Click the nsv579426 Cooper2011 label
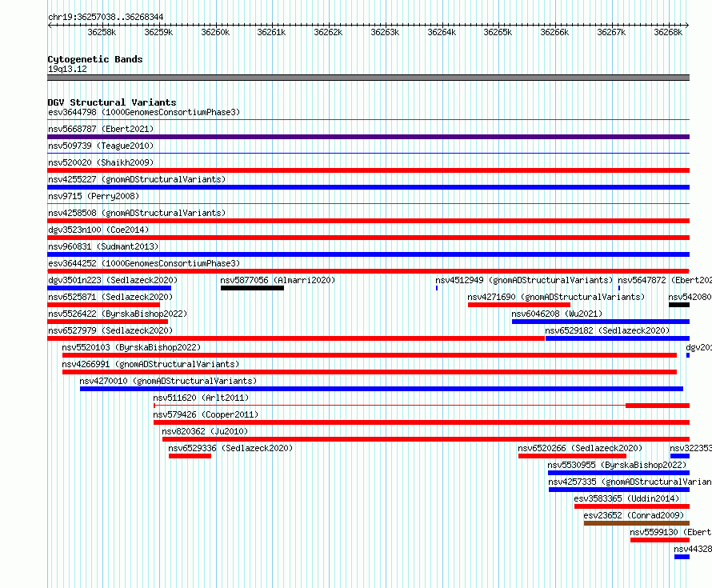712x588 pixels. [x=206, y=414]
